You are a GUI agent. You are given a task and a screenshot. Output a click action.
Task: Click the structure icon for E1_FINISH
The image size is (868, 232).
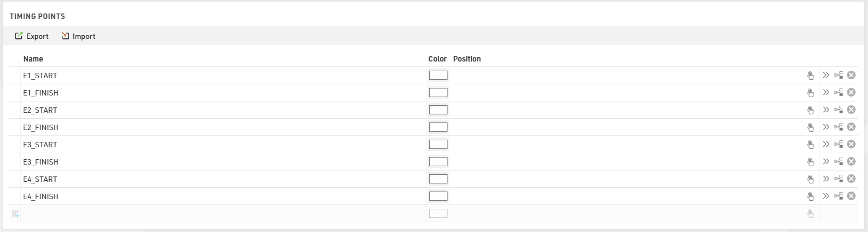(838, 93)
